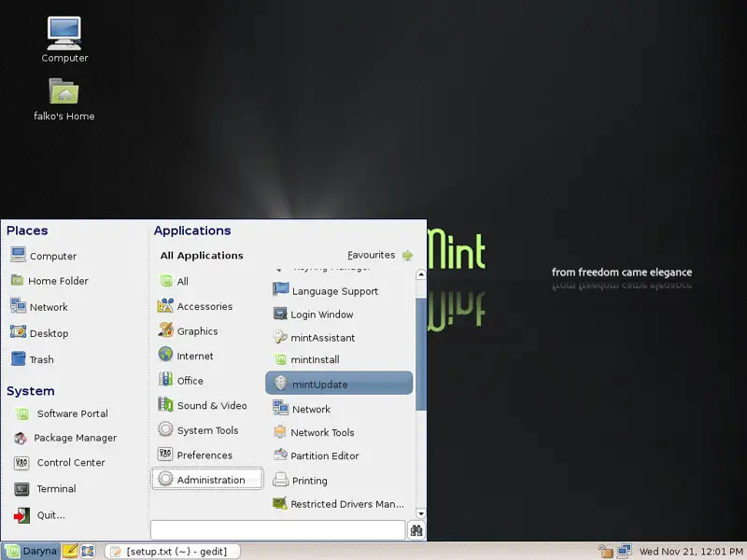
Task: Click the yellow notepad launcher in the panel
Action: (x=70, y=551)
